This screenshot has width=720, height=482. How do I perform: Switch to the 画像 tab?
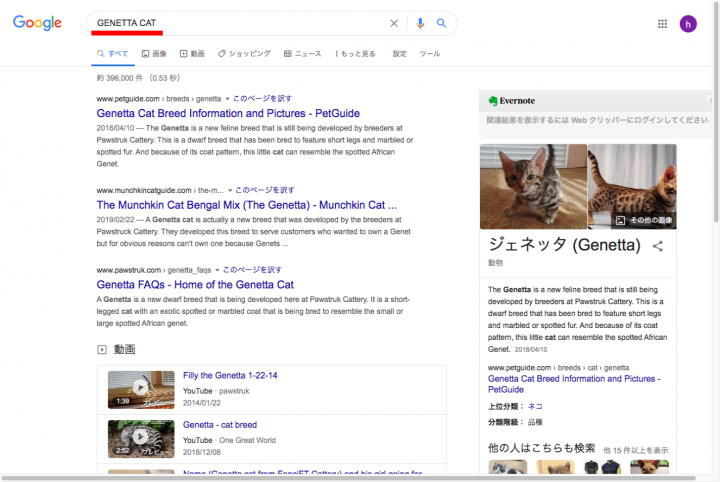click(154, 54)
